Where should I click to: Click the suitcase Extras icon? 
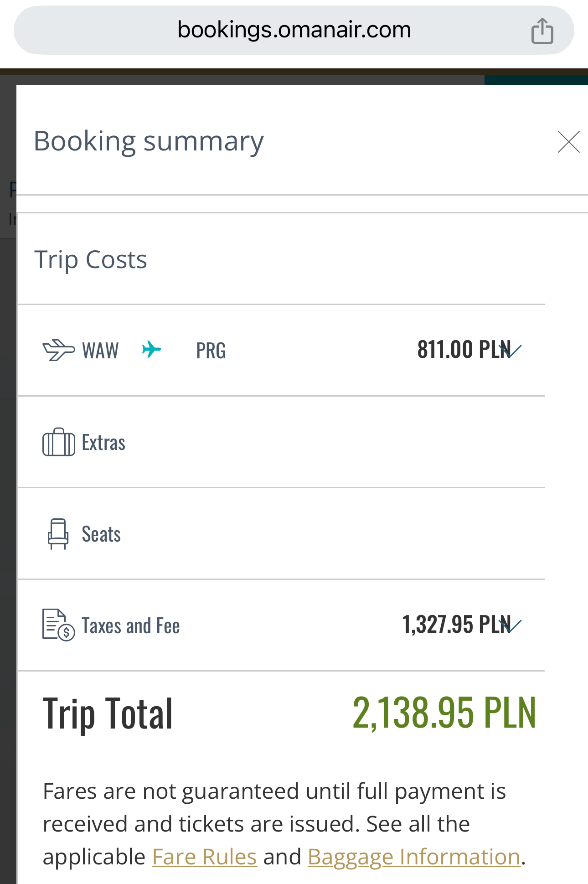point(58,442)
